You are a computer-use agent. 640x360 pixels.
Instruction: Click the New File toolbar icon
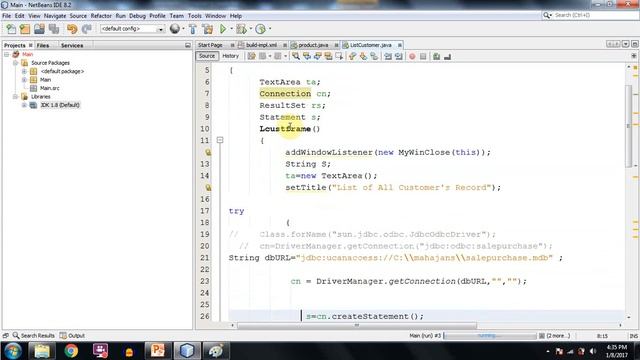[x=11, y=29]
